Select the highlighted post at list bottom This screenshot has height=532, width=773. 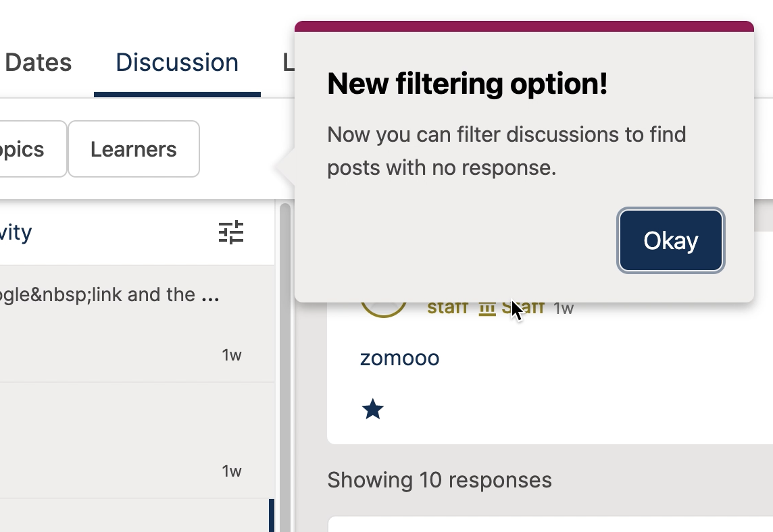pyautogui.click(x=135, y=516)
